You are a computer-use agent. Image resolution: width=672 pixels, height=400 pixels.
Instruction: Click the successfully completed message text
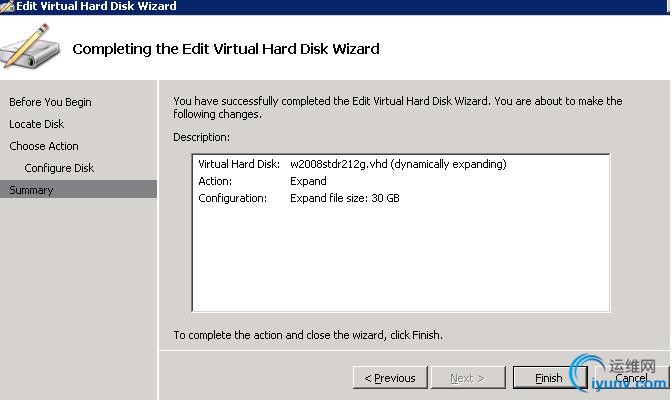tap(397, 107)
